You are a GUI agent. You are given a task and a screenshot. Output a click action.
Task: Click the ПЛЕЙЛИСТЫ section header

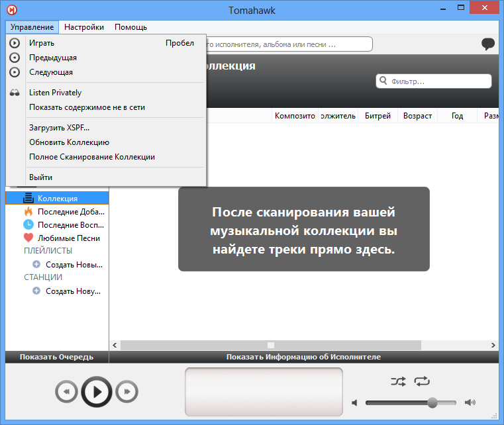[48, 251]
